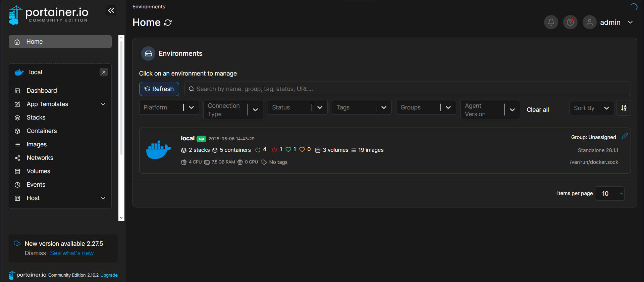Collapse the sidebar with double-chevron icon

111,10
